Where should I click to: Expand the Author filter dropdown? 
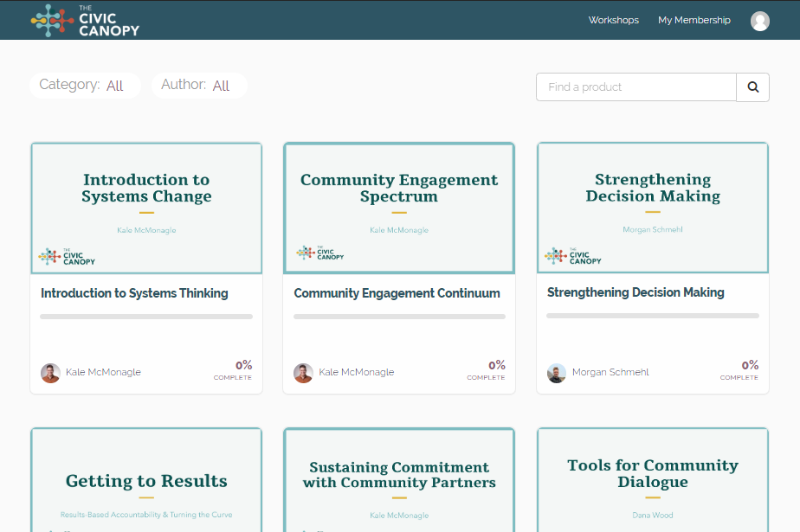tap(199, 85)
